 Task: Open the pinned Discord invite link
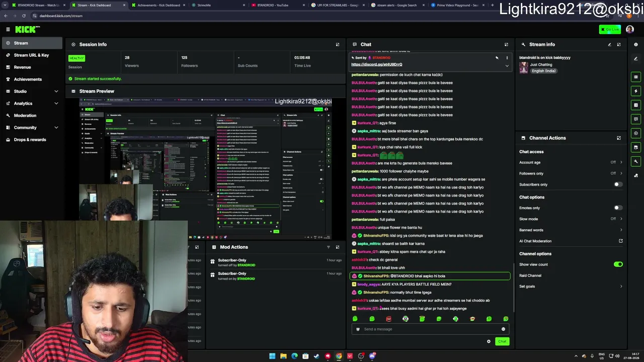click(x=377, y=64)
